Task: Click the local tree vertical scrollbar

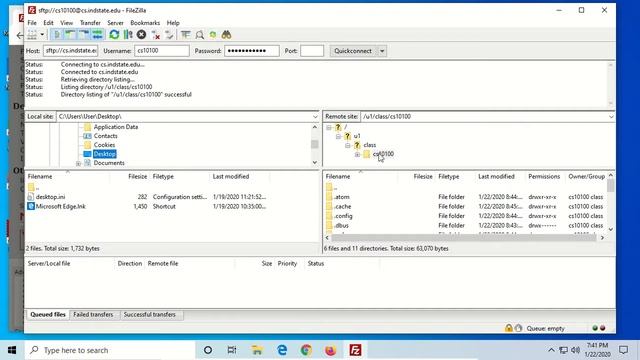Action: tap(315, 144)
